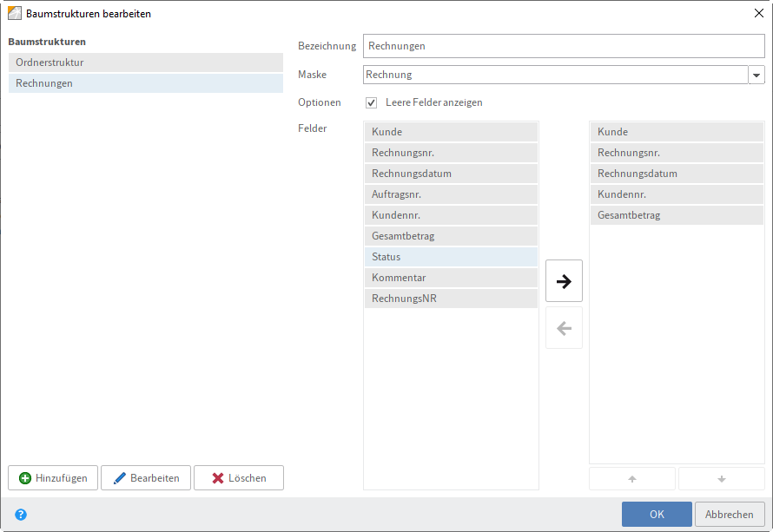Select the Rechnungen tree structure

click(x=145, y=82)
